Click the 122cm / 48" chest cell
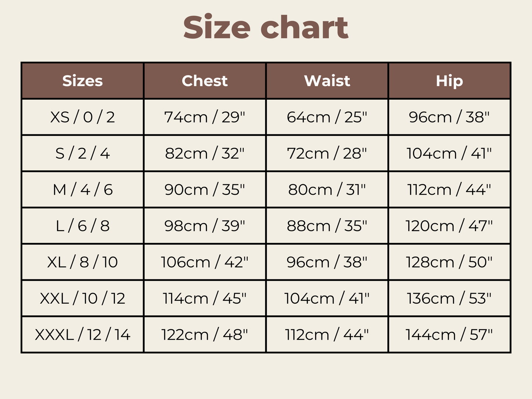This screenshot has height=399, width=532. [205, 335]
